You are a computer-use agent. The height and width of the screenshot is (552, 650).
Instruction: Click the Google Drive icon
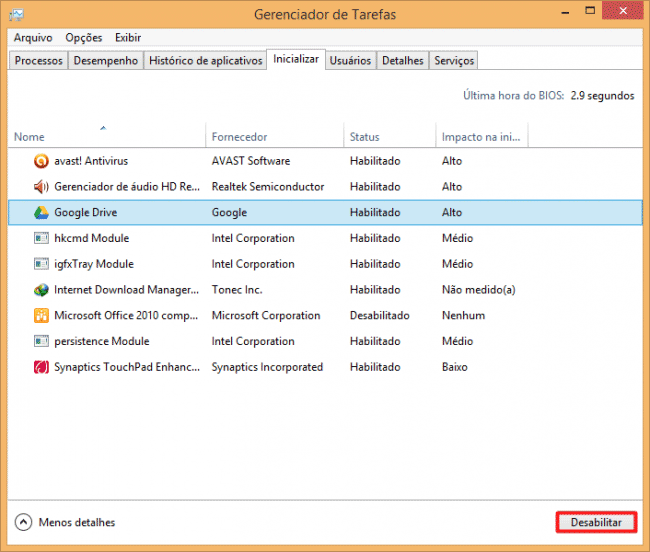tap(41, 213)
